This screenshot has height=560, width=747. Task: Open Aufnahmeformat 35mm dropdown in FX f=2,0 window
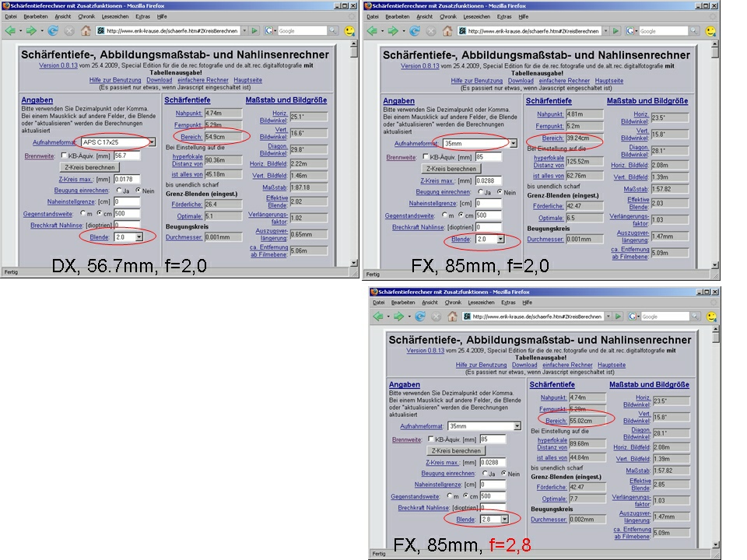pyautogui.click(x=480, y=143)
